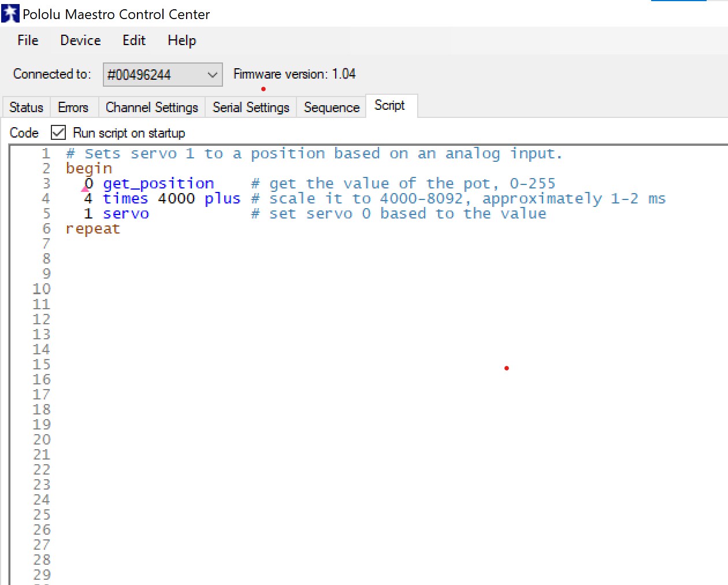
Task: Click the pink current-line marker triangle
Action: [85, 188]
